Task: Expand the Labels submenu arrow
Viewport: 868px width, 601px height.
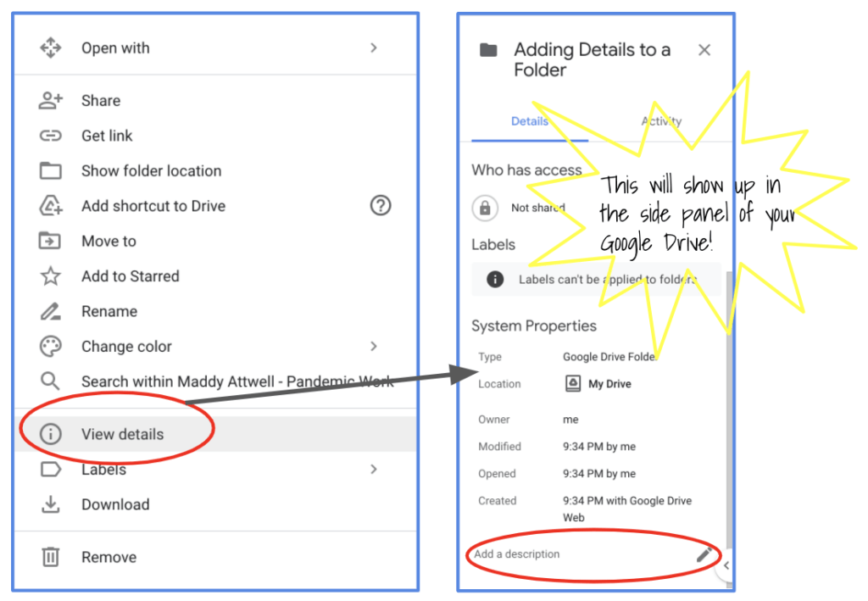Action: (x=373, y=469)
